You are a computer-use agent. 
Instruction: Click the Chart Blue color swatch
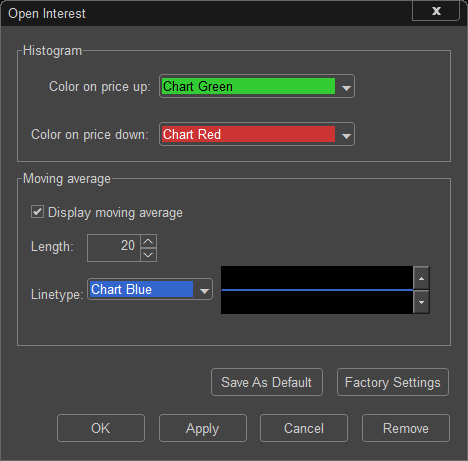[141, 289]
